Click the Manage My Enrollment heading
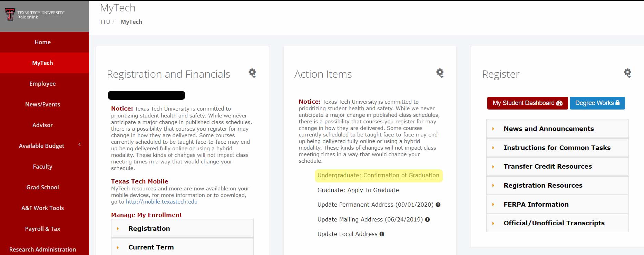 (x=146, y=215)
